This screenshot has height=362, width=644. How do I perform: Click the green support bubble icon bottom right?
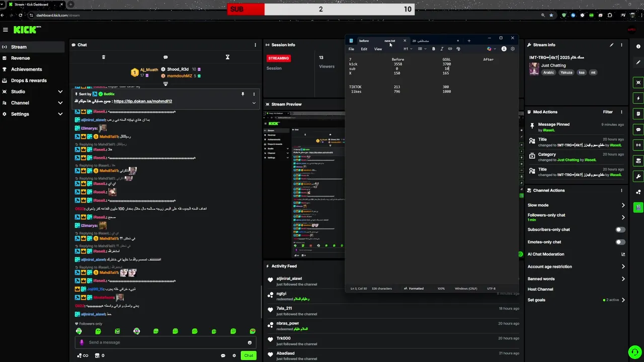point(635,351)
